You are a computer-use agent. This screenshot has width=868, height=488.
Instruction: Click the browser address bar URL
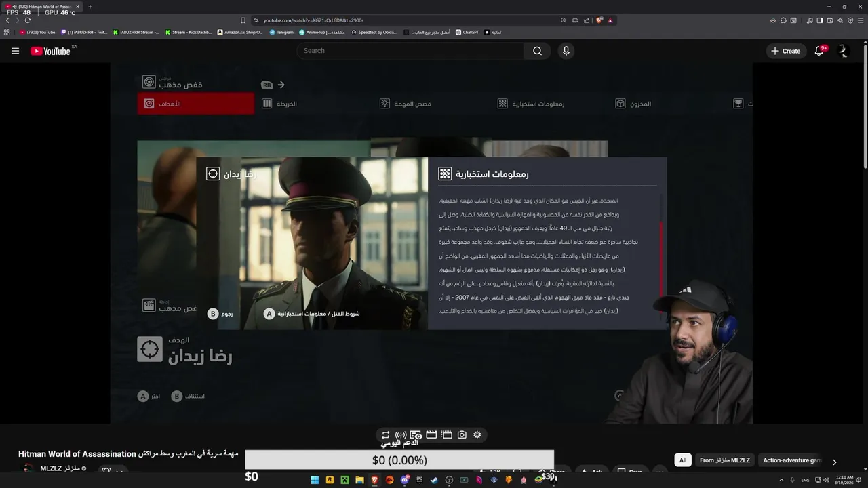[313, 20]
